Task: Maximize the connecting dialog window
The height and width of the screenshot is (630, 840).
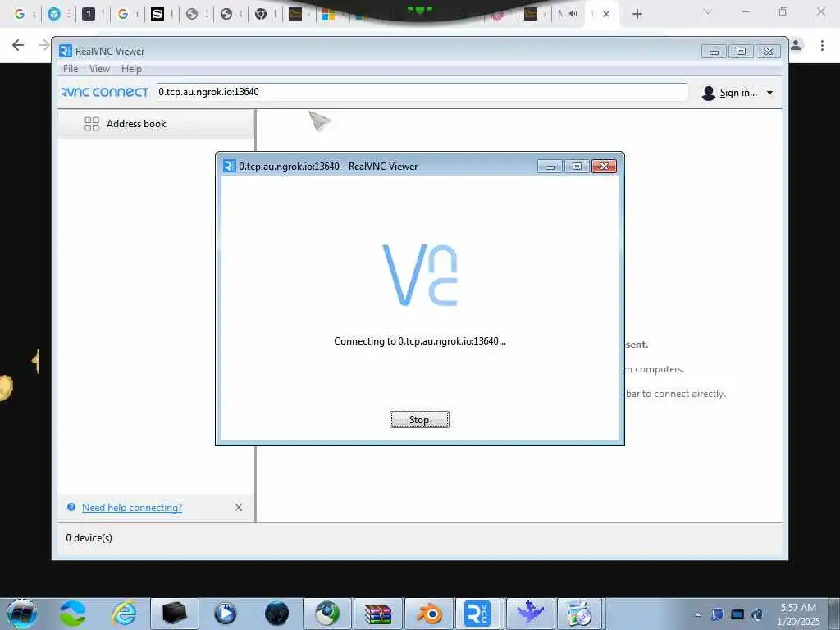Action: [577, 166]
